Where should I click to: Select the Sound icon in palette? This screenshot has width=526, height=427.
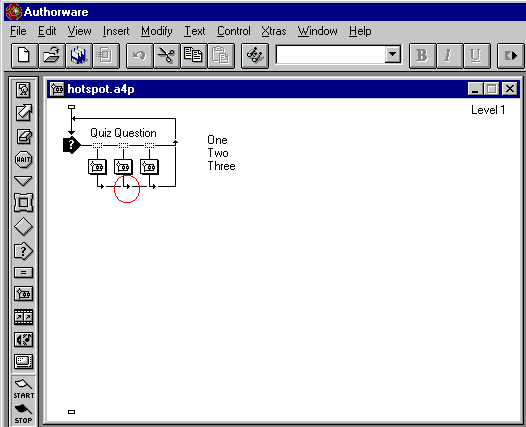23,339
